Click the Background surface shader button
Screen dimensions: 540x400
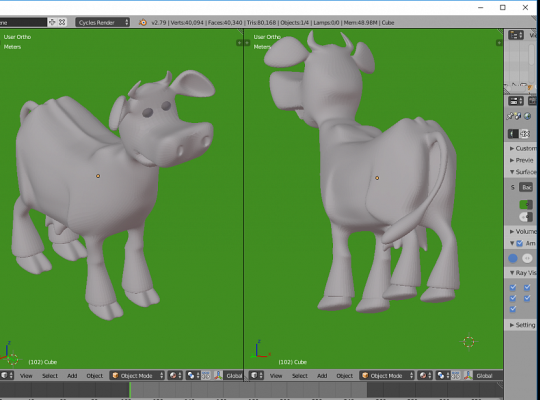click(526, 187)
